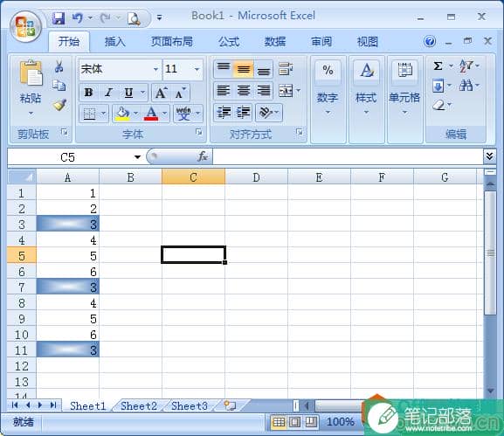This screenshot has width=504, height=436.
Task: Open Excel Help question mark
Action: (430, 41)
